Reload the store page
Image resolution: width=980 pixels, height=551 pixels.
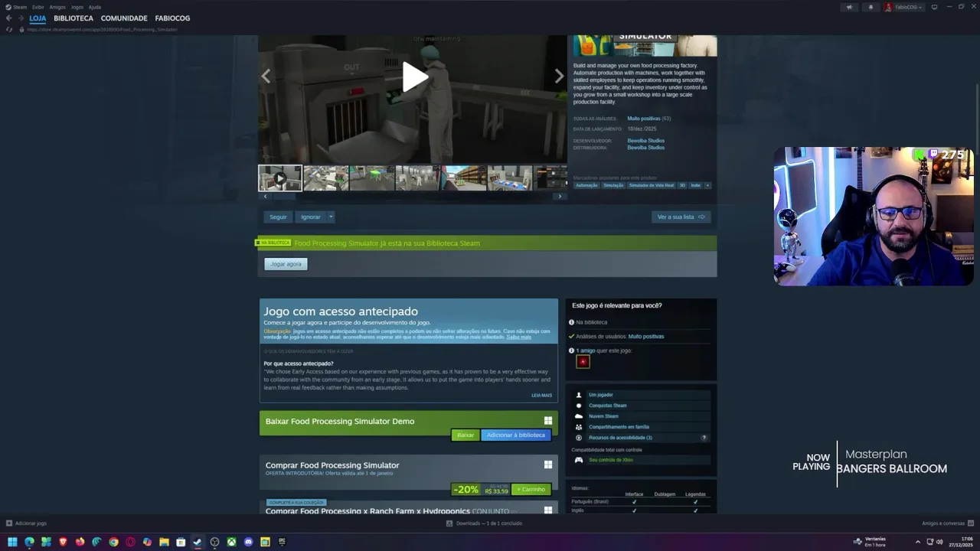(9, 29)
